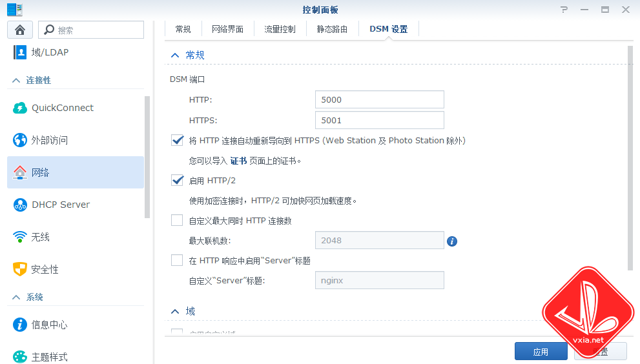The image size is (640, 364).
Task: Open the DHCP Server icon
Action: pyautogui.click(x=19, y=205)
